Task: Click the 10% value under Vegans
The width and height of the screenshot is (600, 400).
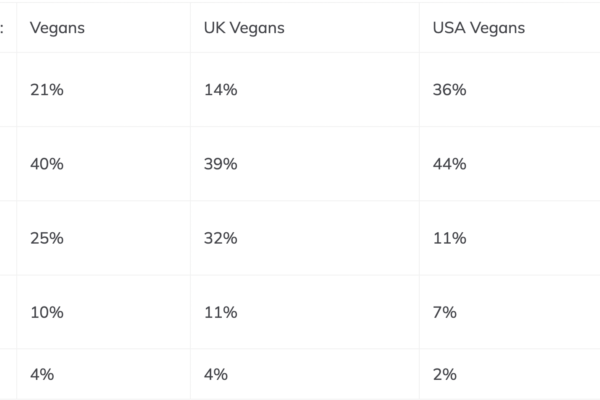Action: coord(47,312)
